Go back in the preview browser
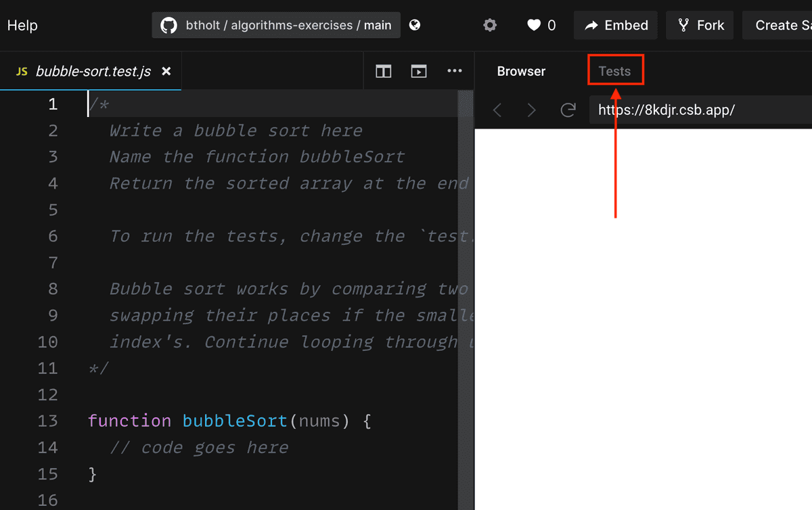This screenshot has height=510, width=812. click(497, 110)
